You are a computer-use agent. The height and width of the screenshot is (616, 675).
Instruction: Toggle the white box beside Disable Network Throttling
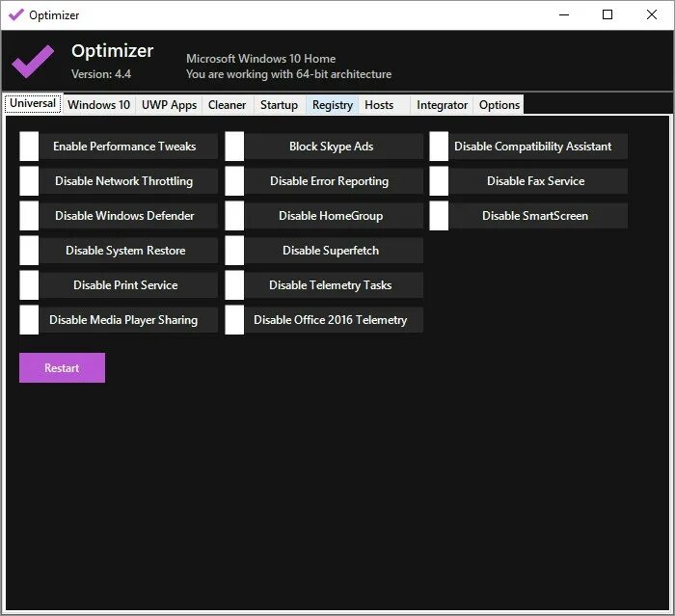[29, 181]
